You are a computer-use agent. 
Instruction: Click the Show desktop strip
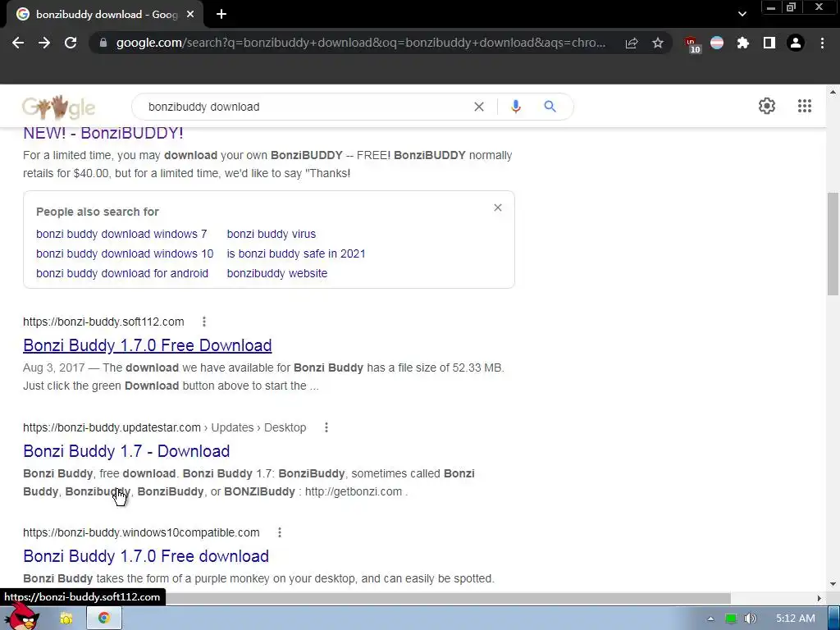point(834,619)
